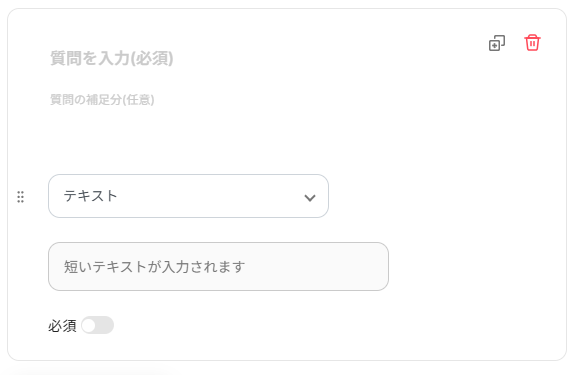Viewport: 577px width, 375px height.
Task: Grab the six-dot drag handle
Action: (x=21, y=197)
